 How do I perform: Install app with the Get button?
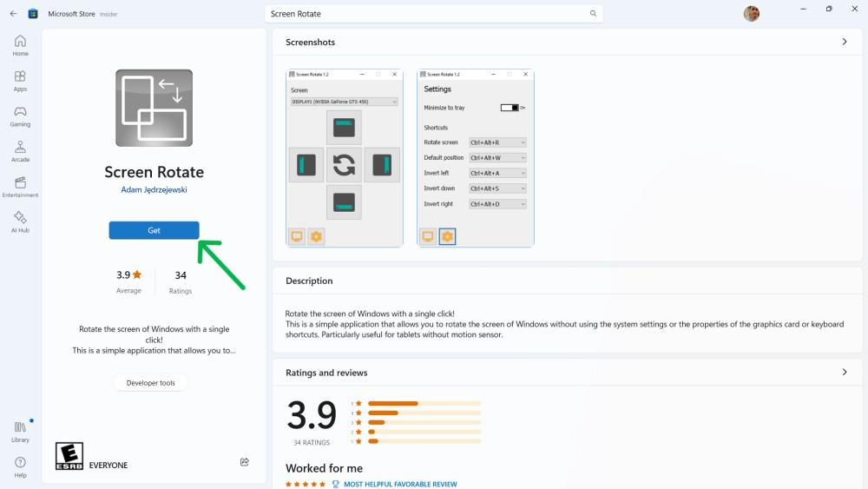(x=154, y=230)
